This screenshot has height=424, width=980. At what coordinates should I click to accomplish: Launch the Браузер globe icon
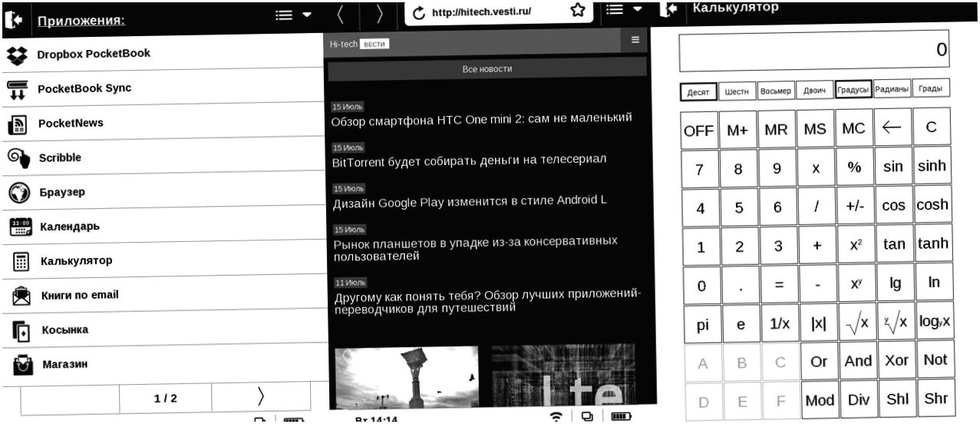(19, 193)
